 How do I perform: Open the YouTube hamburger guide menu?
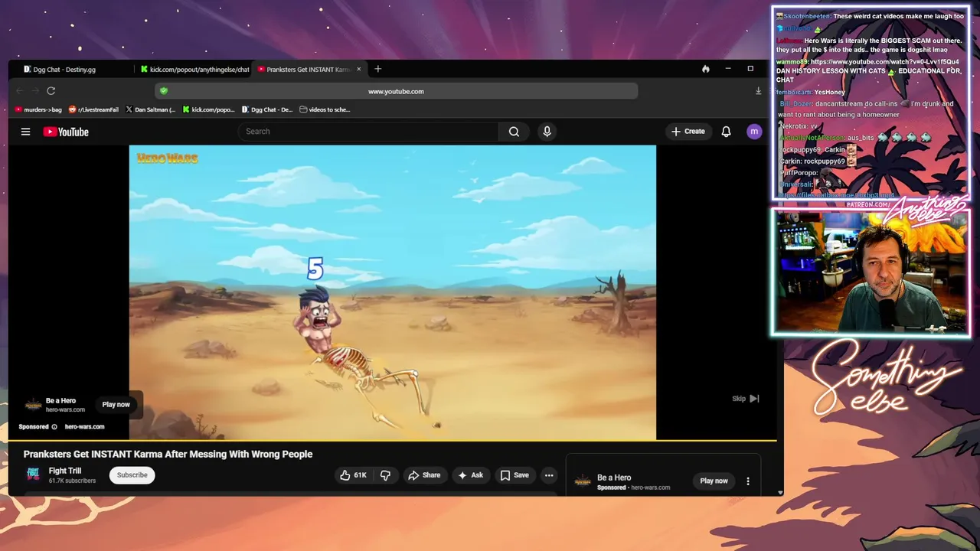click(x=25, y=132)
